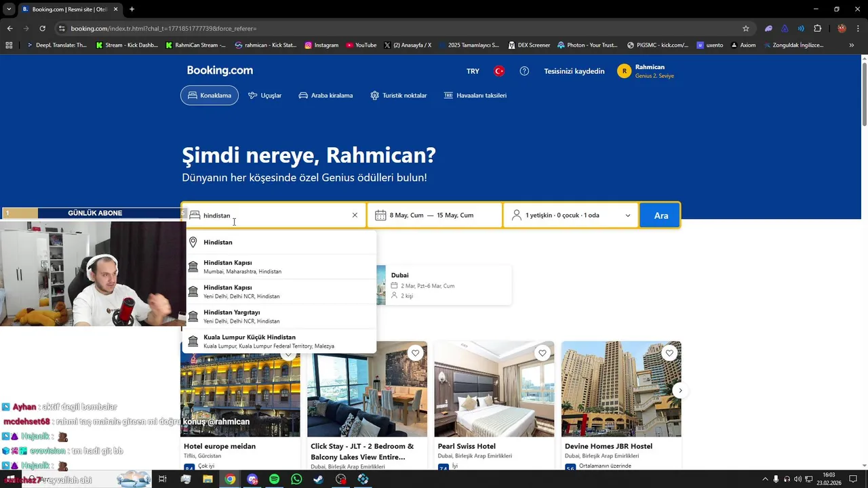Open Turistik noktalar tab
This screenshot has height=488, width=868.
click(x=399, y=96)
